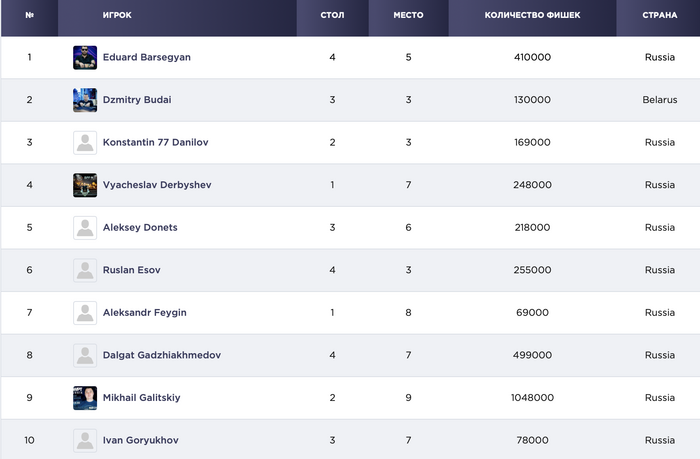
Task: Click Ivan Goryukhov's placeholder avatar icon
Action: pos(85,440)
